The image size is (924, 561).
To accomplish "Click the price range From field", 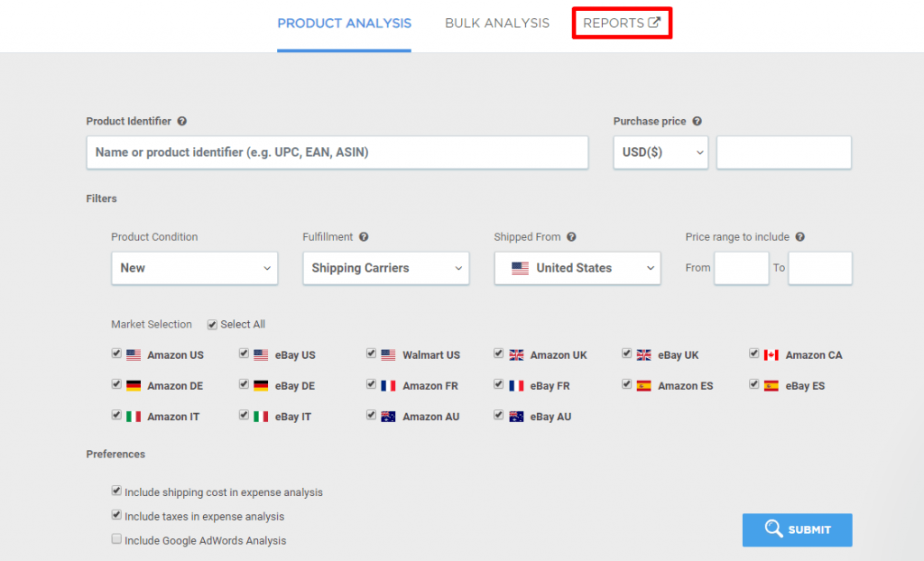I will click(742, 268).
